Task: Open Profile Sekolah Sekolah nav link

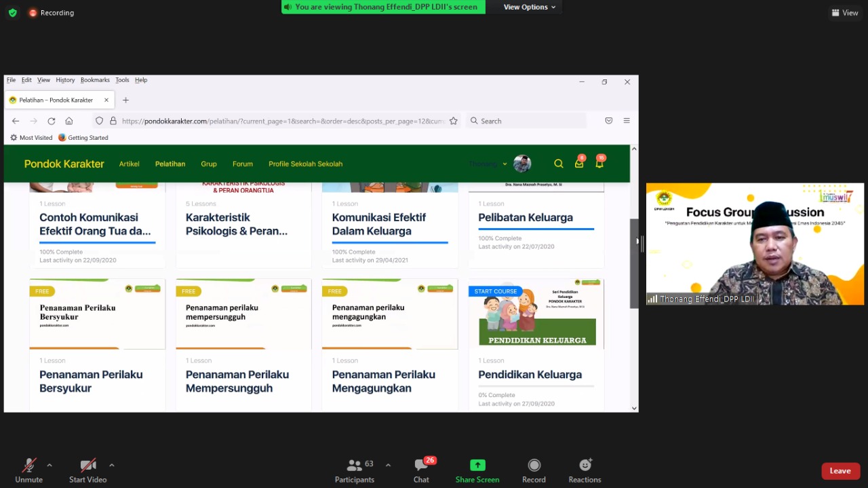Action: 305,164
